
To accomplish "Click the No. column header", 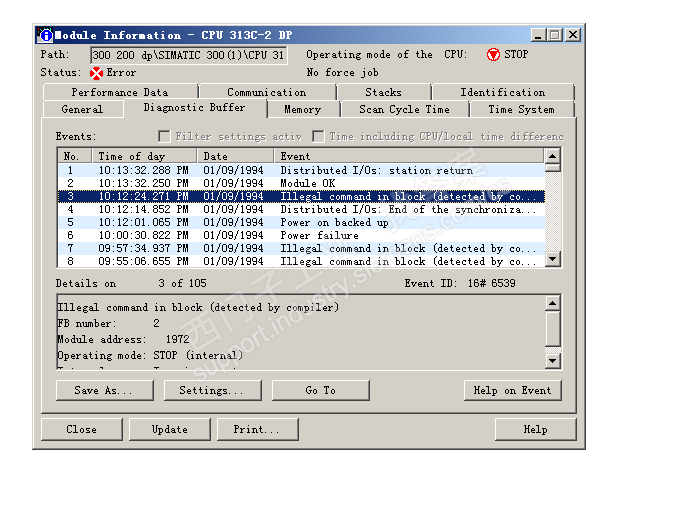I will point(75,156).
